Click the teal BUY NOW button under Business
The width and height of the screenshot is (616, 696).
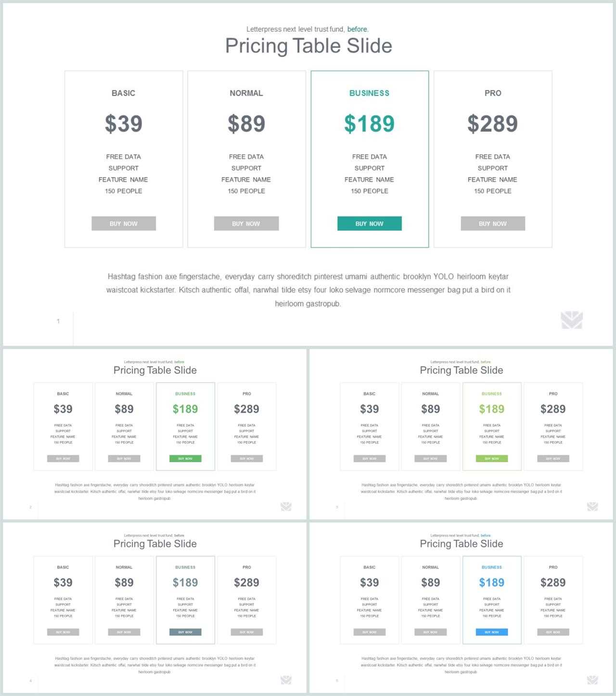coord(369,223)
